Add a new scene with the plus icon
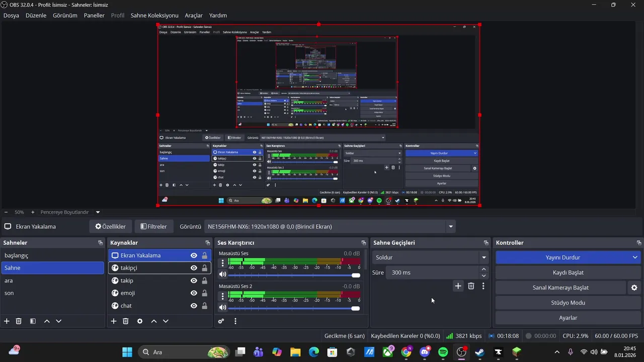 point(7,321)
